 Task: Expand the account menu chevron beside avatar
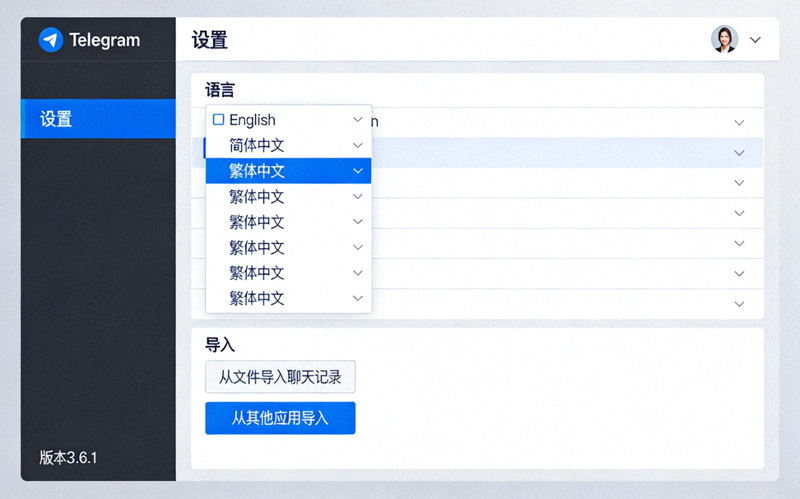[755, 40]
